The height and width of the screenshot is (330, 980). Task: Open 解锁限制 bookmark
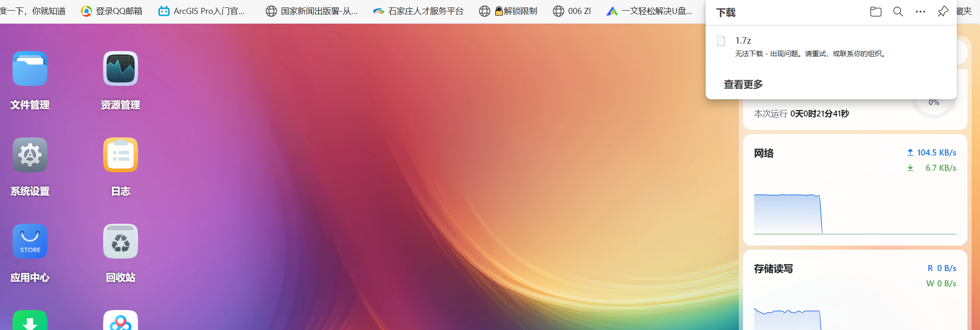(508, 11)
